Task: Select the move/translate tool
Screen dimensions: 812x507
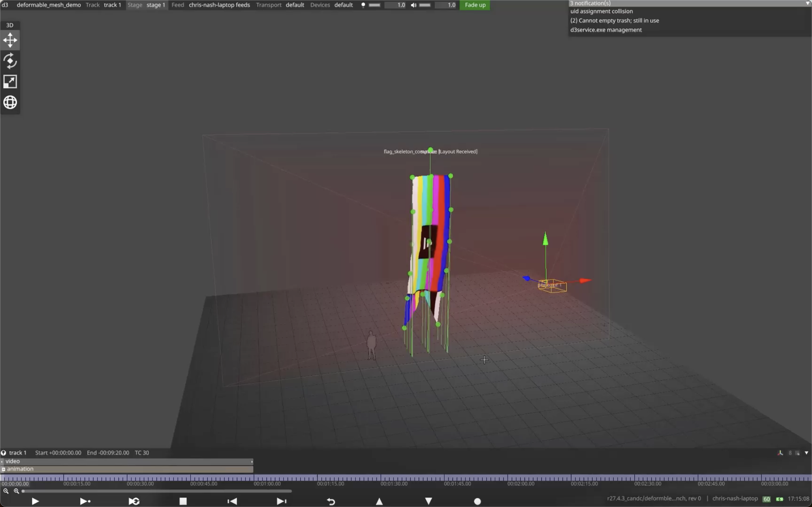Action: (x=10, y=40)
